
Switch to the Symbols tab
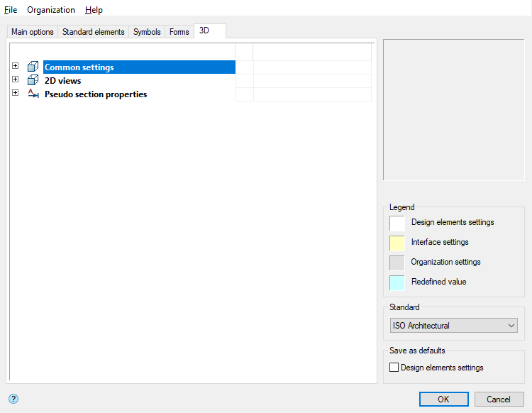click(x=147, y=32)
